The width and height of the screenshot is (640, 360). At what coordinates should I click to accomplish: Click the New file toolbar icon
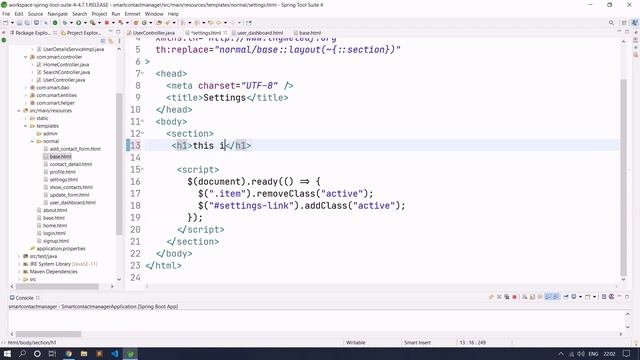tap(5, 23)
